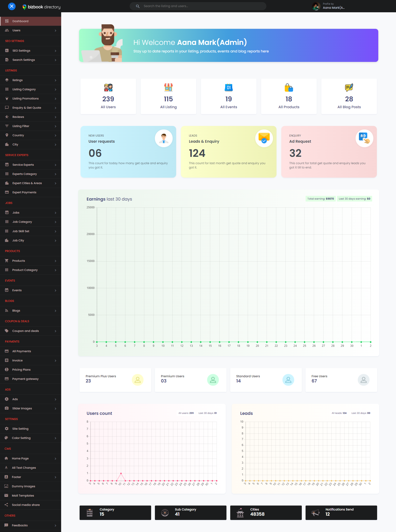Open the Aana Mark profile avatar
Screen dimensions: 396x532
pos(316,6)
